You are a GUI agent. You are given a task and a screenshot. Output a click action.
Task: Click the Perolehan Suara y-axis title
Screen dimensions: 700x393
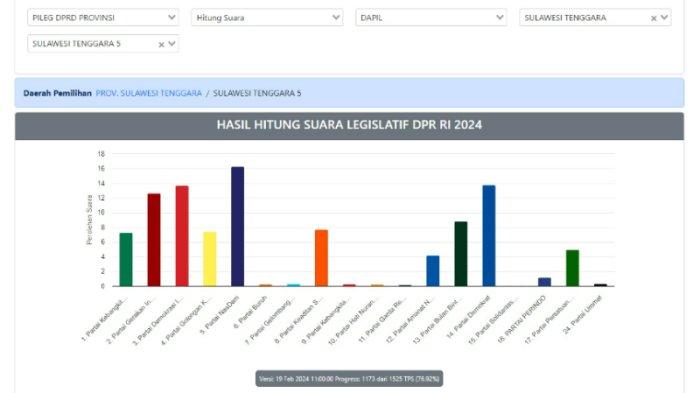click(89, 220)
